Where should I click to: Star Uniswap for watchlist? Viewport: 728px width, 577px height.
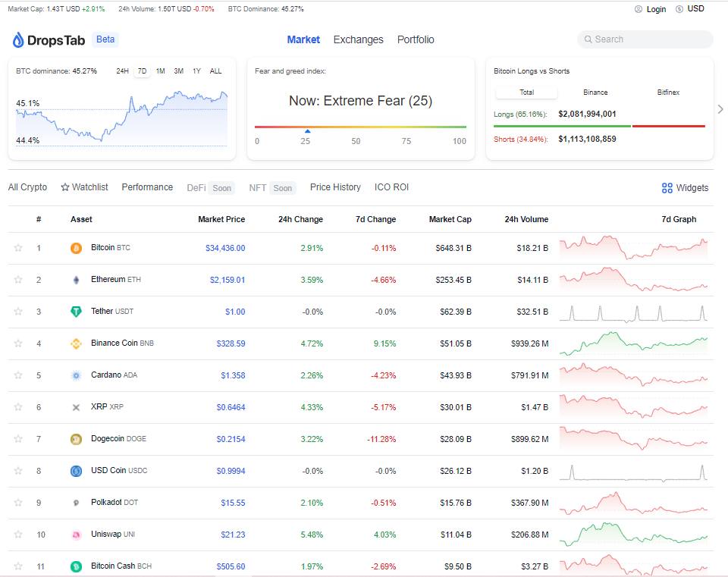click(18, 535)
